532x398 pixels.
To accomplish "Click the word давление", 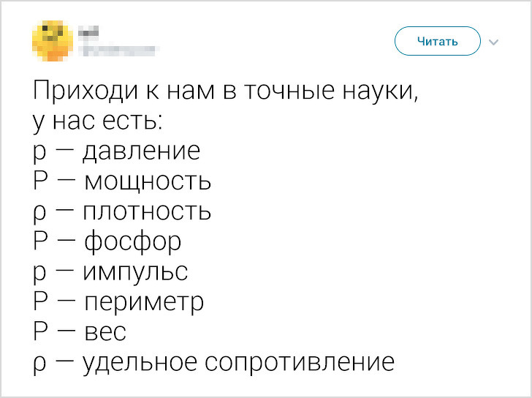I will pos(140,151).
